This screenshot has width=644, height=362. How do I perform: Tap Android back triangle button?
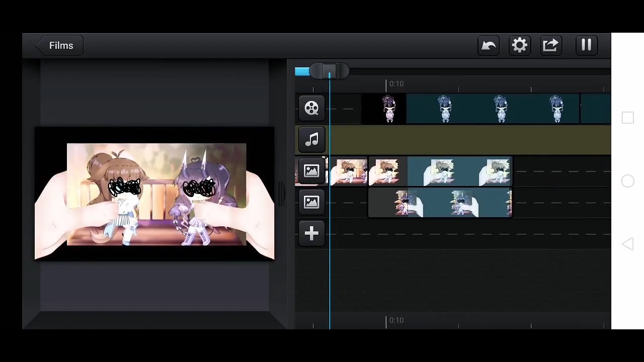click(627, 244)
